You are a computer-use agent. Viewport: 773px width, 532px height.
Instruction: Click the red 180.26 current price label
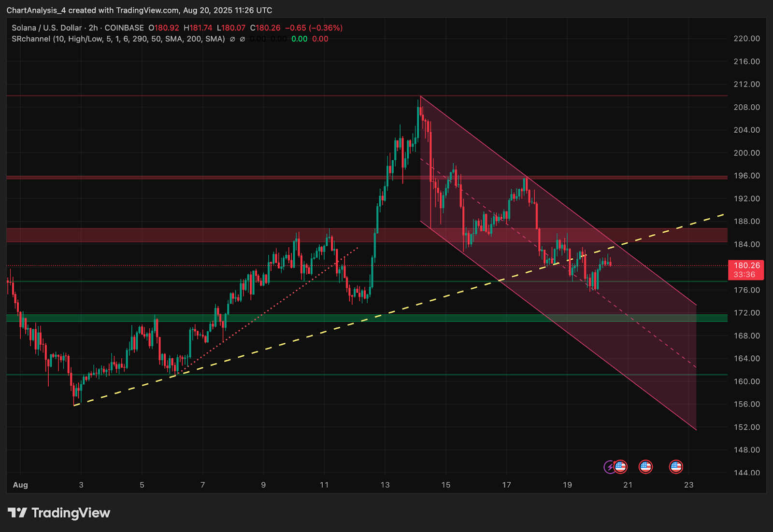pyautogui.click(x=746, y=270)
